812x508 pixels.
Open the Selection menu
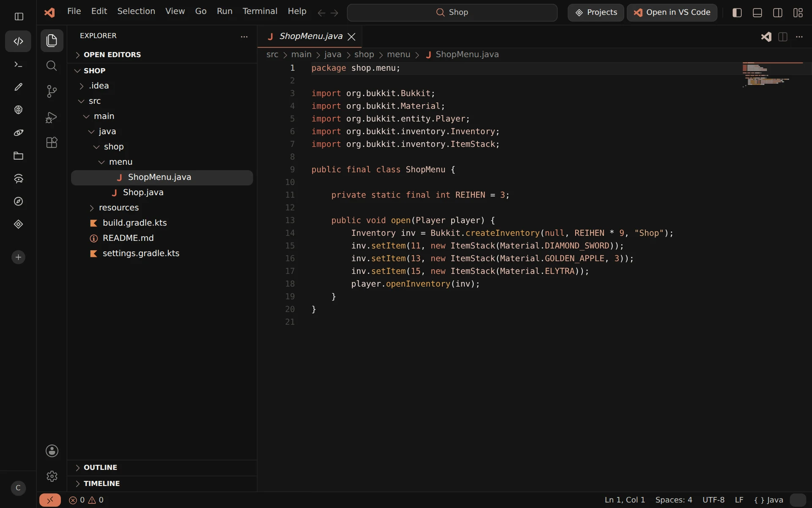click(x=136, y=11)
